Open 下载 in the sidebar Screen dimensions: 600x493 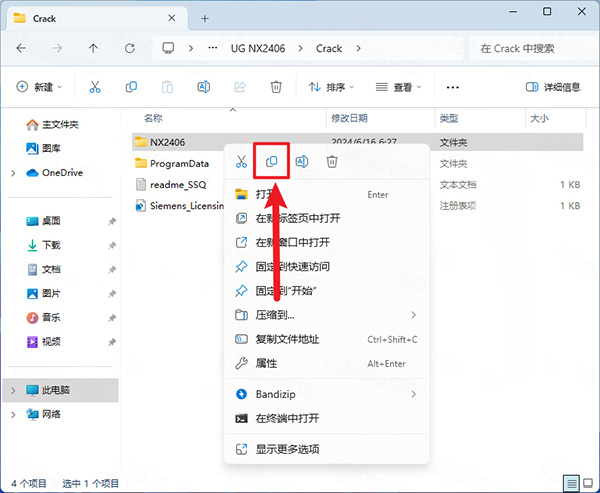tap(43, 245)
